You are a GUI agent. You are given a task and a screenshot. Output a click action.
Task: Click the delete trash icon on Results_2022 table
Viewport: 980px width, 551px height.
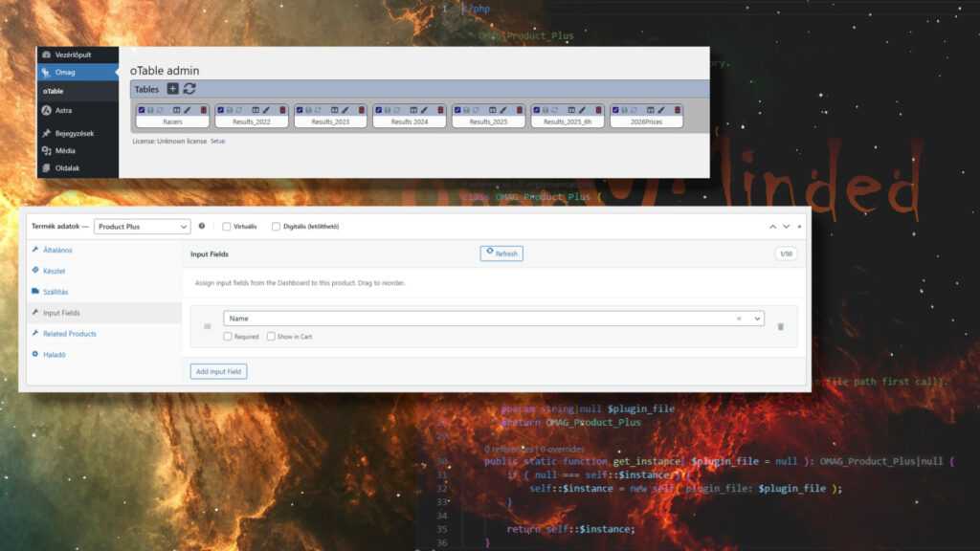(282, 110)
